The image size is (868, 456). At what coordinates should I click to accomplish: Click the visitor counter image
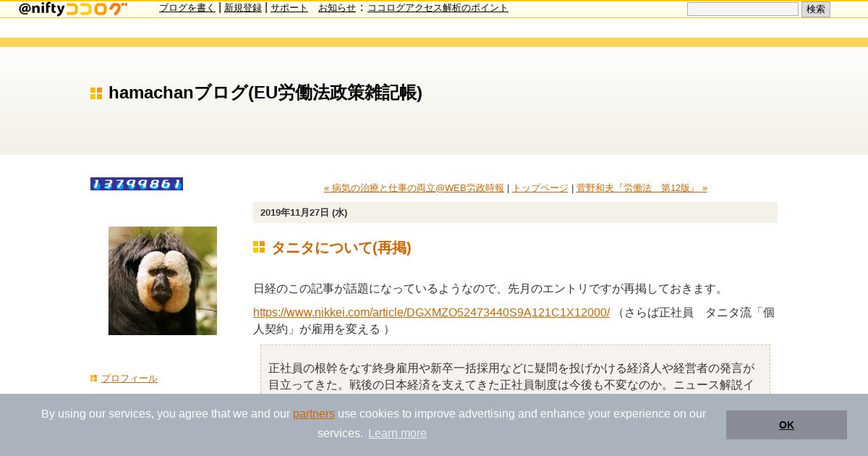pos(137,184)
